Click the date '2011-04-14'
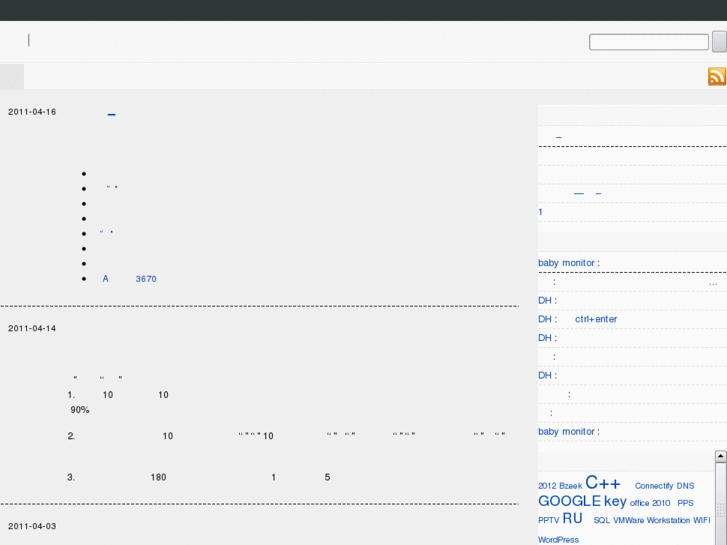This screenshot has height=545, width=727. click(32, 328)
